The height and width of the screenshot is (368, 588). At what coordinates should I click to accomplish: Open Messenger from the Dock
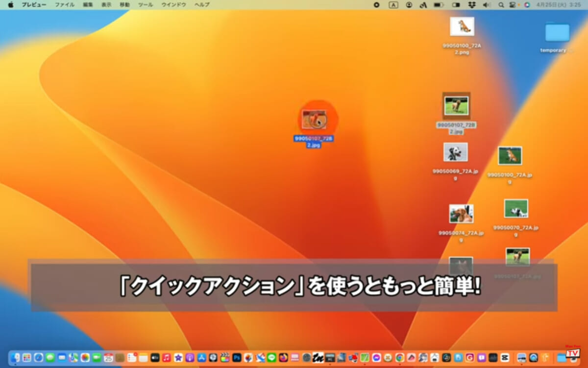tap(376, 358)
